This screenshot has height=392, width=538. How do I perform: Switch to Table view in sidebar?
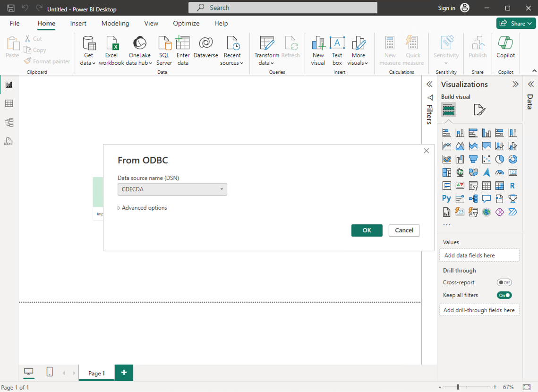pos(9,103)
